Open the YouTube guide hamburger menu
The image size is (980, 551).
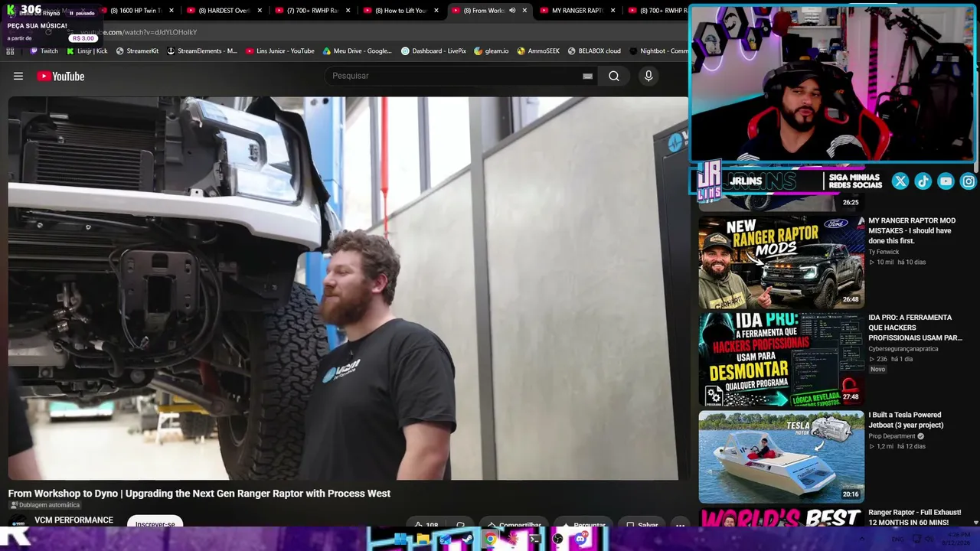pos(18,76)
